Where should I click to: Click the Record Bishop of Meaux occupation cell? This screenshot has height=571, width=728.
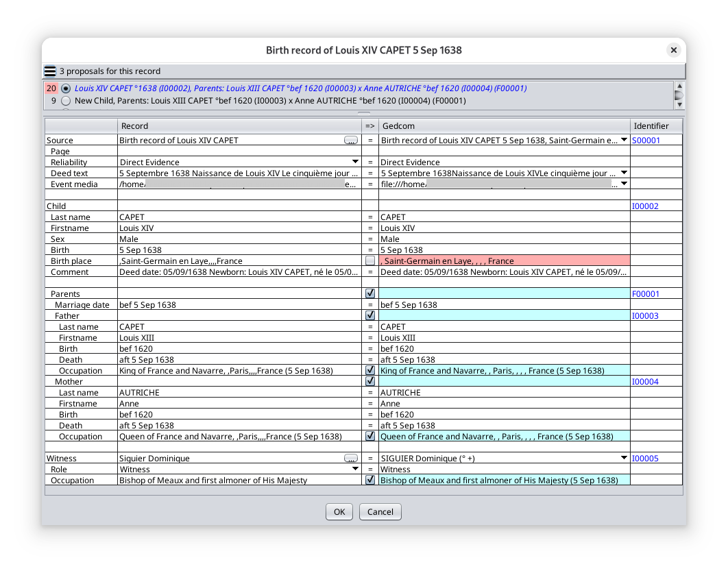tap(239, 480)
